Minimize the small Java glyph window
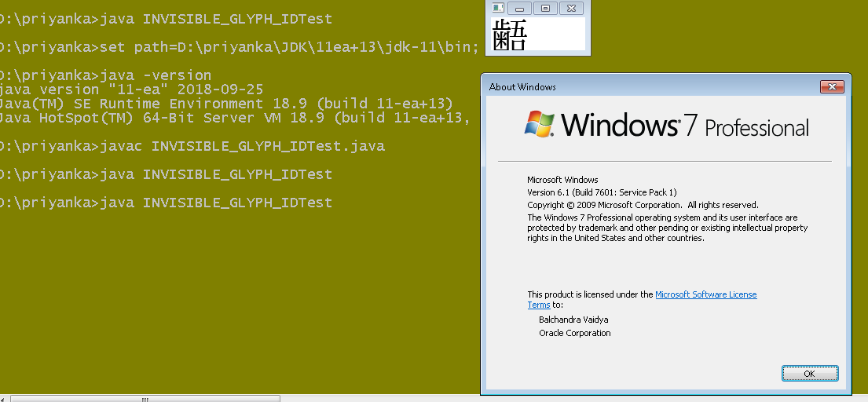This screenshot has width=868, height=402. click(520, 8)
